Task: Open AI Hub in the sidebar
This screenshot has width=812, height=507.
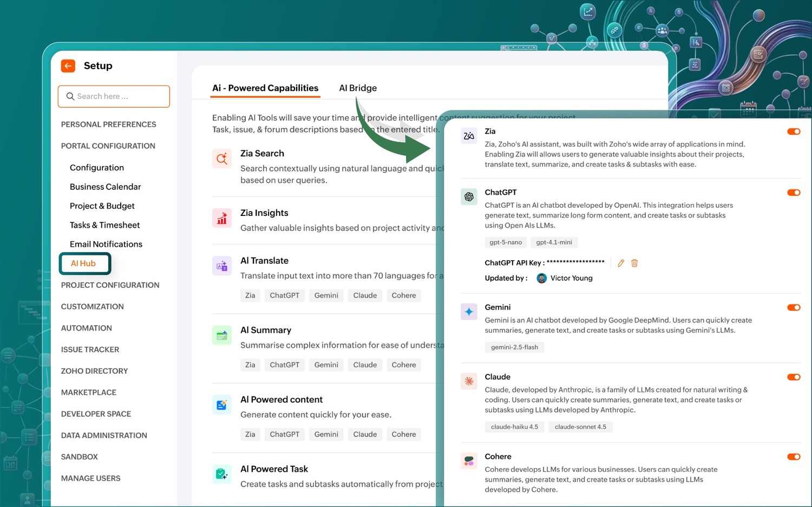Action: [84, 264]
